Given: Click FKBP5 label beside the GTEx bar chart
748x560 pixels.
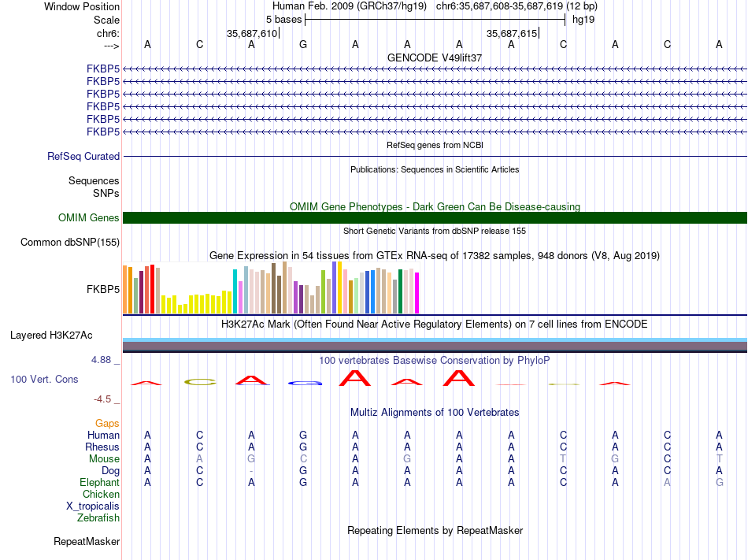Looking at the screenshot, I should 103,290.
